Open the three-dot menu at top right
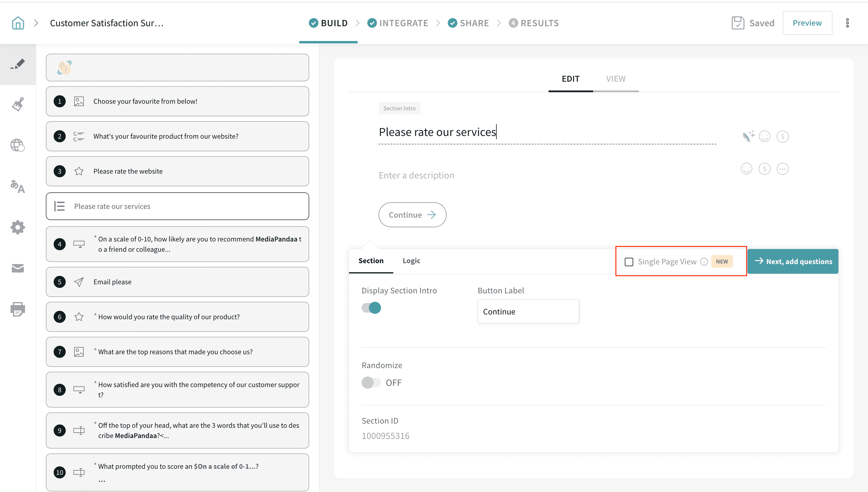This screenshot has width=868, height=492. (x=847, y=23)
